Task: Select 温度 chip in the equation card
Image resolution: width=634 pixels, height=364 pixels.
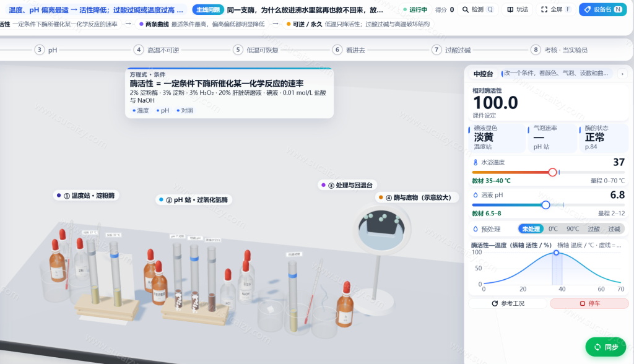Action: tap(141, 110)
